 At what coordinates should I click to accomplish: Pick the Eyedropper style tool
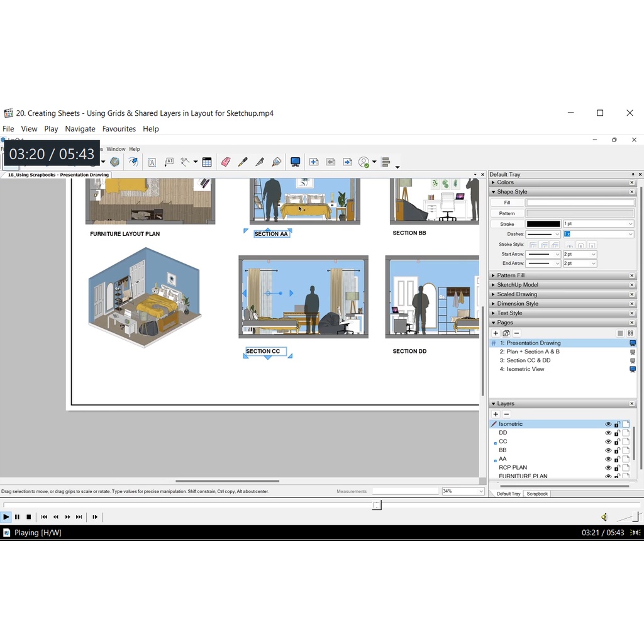pyautogui.click(x=243, y=162)
